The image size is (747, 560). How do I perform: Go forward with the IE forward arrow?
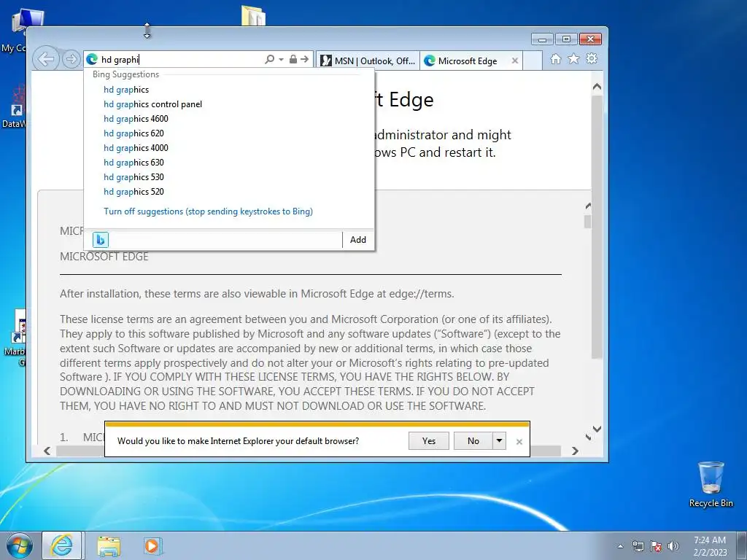point(71,60)
